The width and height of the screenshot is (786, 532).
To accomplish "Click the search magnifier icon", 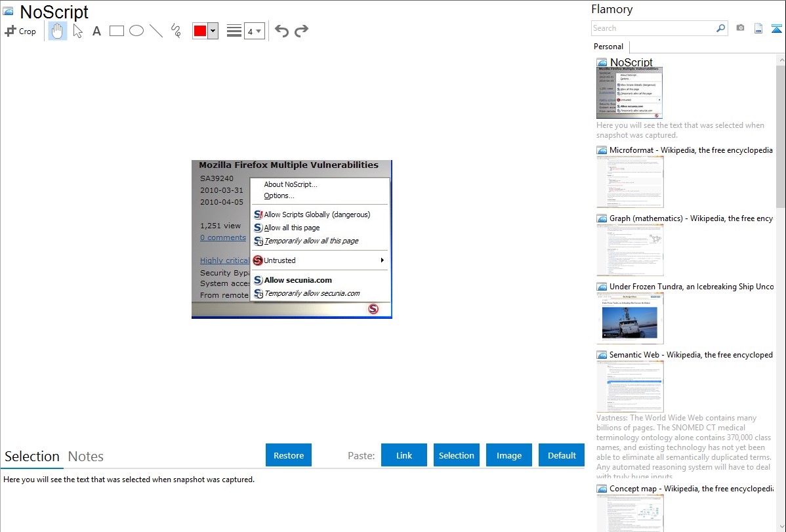I will (x=720, y=28).
